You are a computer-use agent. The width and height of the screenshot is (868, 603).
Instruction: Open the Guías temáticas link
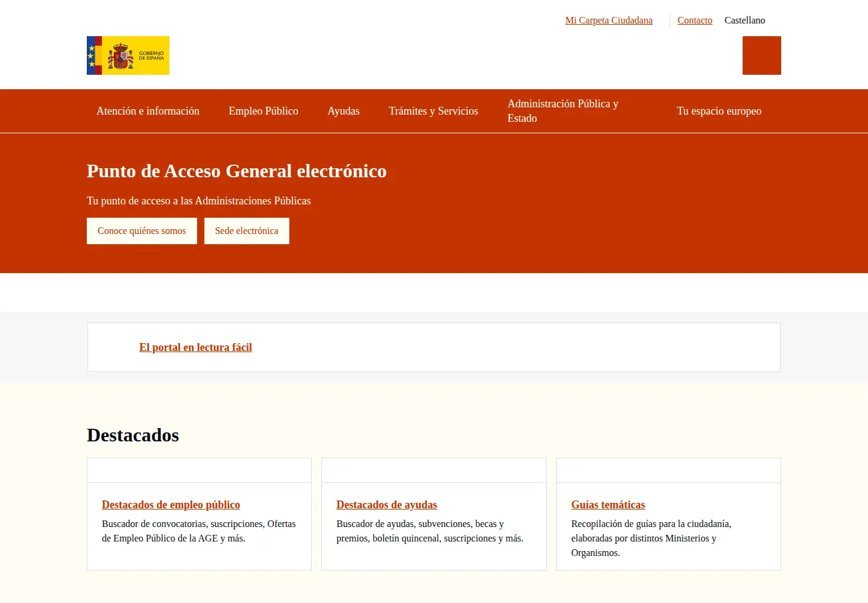coord(608,505)
